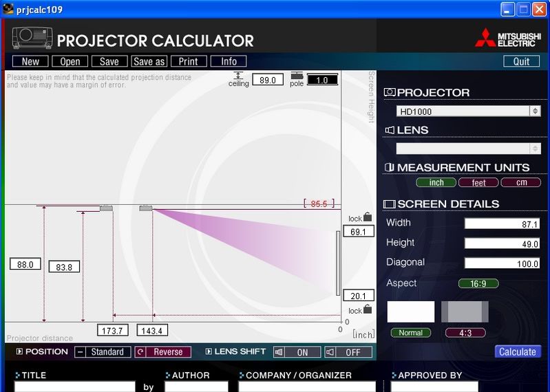Click the Diagonal field 100.0
This screenshot has height=392, width=550.
coord(502,263)
